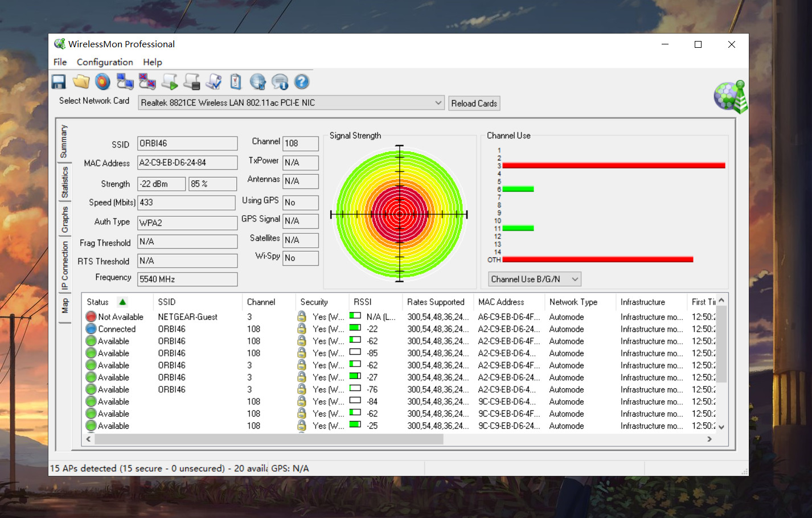The width and height of the screenshot is (812, 518).
Task: Click the connect computers toolbar icon
Action: point(125,82)
